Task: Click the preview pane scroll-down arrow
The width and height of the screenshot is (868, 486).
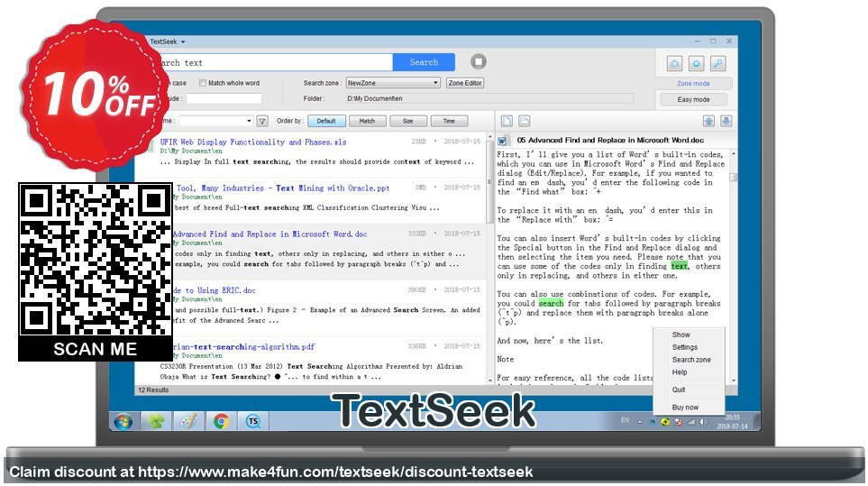Action: click(734, 381)
